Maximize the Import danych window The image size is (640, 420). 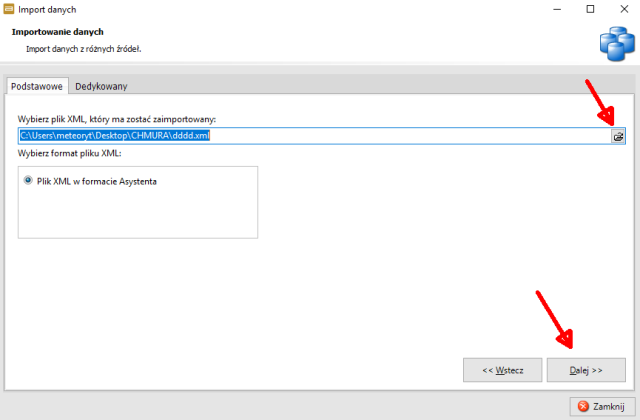590,9
